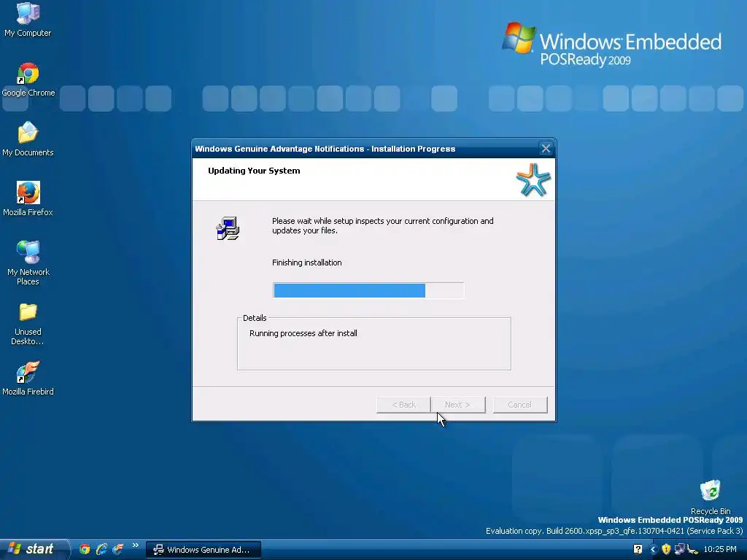747x560 pixels.
Task: Click the Genuine Advantage star logo
Action: click(x=533, y=179)
